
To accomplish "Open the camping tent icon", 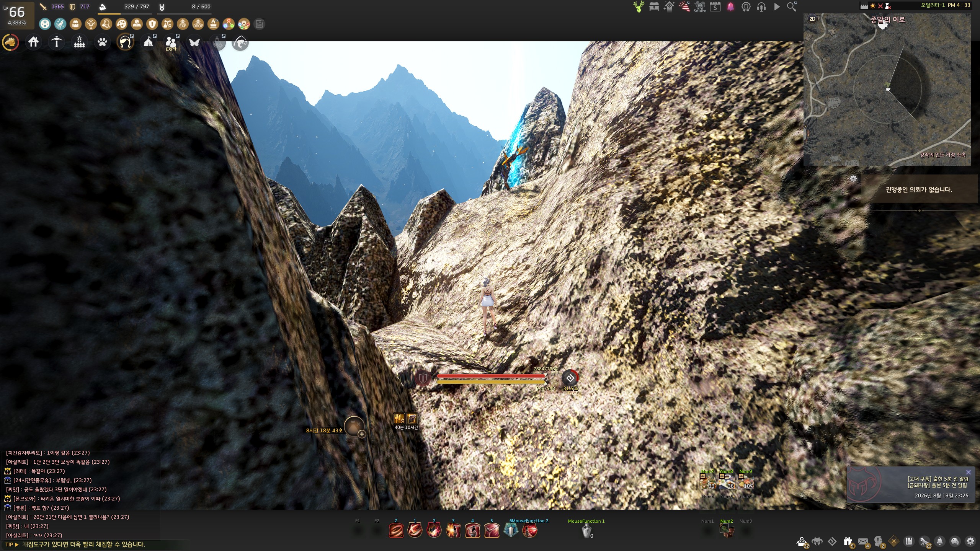I will (148, 42).
